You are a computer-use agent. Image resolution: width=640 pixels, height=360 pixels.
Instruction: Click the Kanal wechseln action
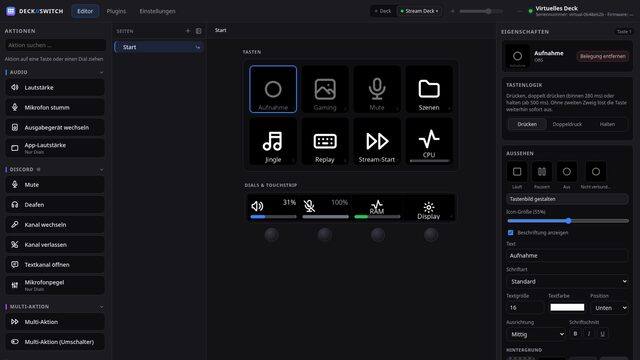(55, 224)
